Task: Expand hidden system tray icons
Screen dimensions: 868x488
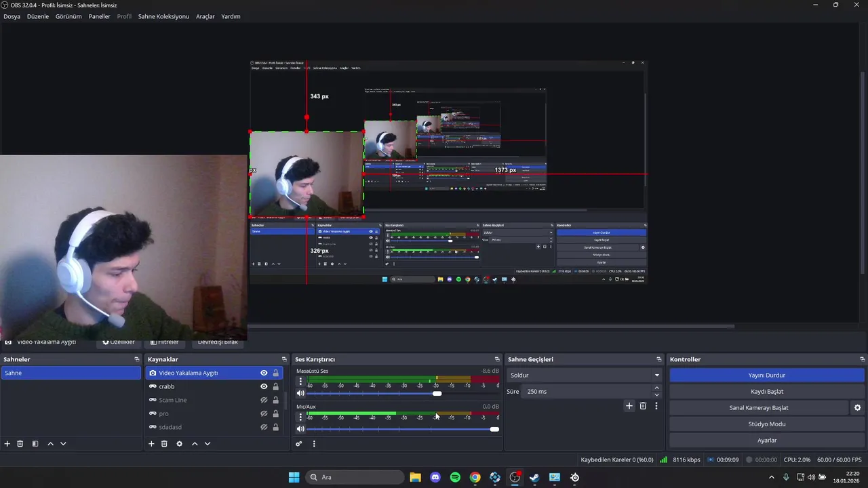Action: [771, 477]
